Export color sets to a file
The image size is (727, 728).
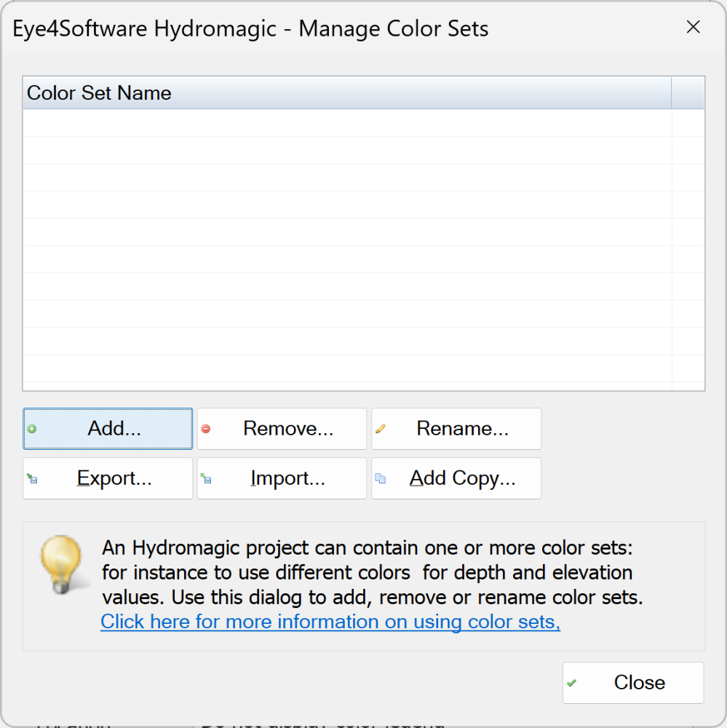pos(108,478)
